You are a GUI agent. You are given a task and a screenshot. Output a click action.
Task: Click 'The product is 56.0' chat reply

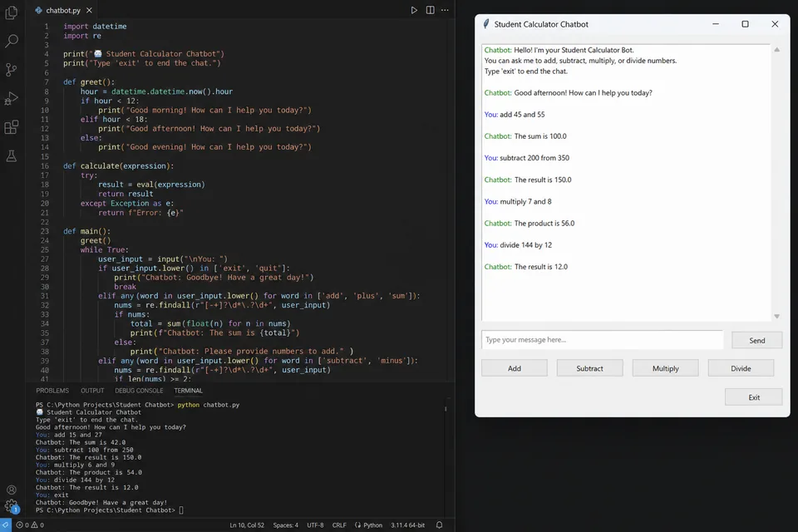pyautogui.click(x=544, y=223)
